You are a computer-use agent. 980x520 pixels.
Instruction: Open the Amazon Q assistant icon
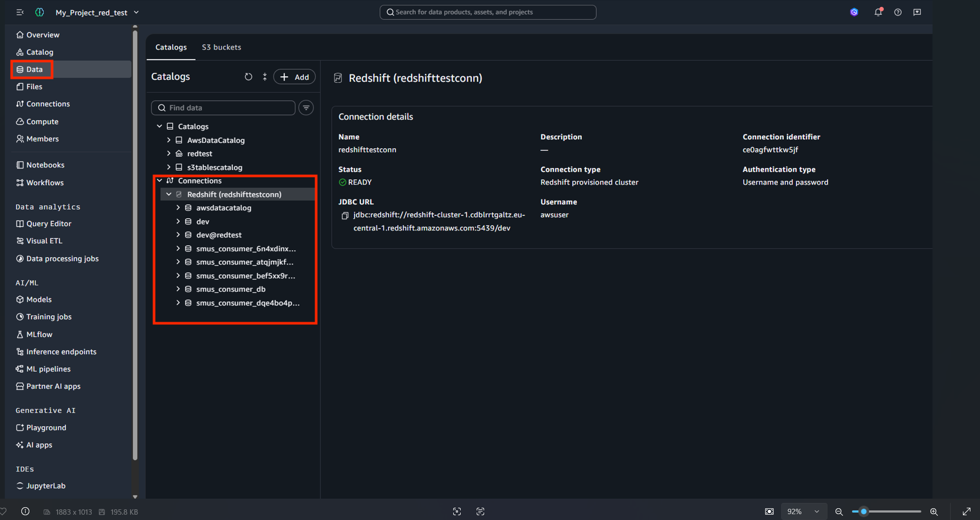854,12
